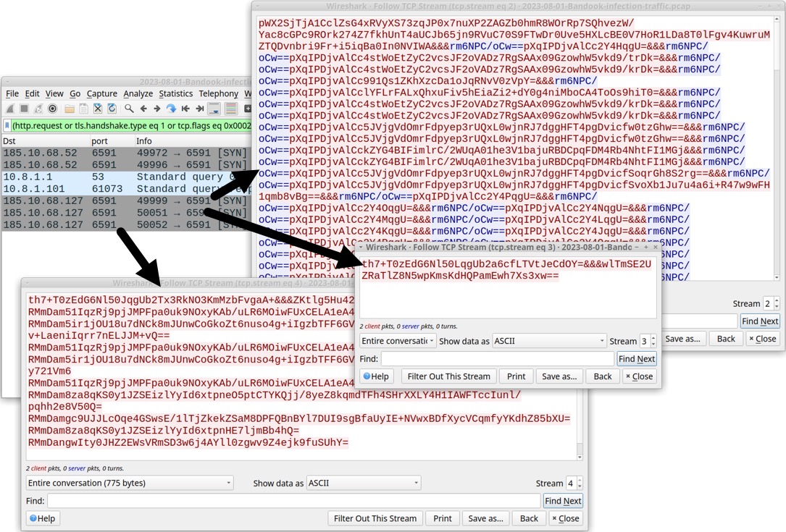Screen dimensions: 786x532
Task: Click the shark-fin Start capture icon
Action: coord(10,108)
